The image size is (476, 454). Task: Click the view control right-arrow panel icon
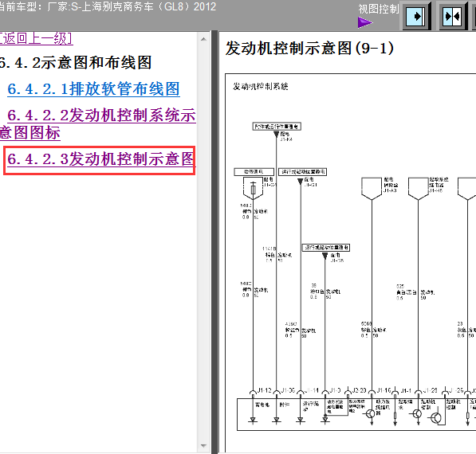coord(416,17)
